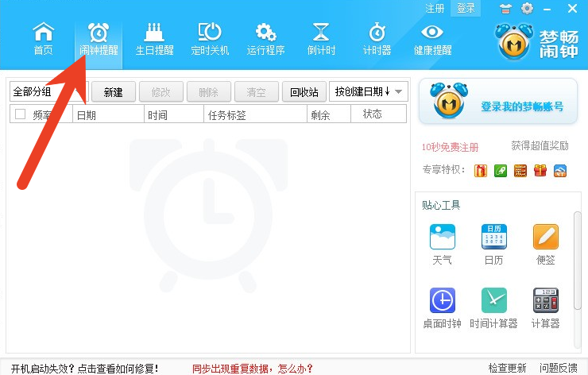Viewport: 588px width, 375px height.
Task: Close the alarm clock window
Action: [x=572, y=8]
